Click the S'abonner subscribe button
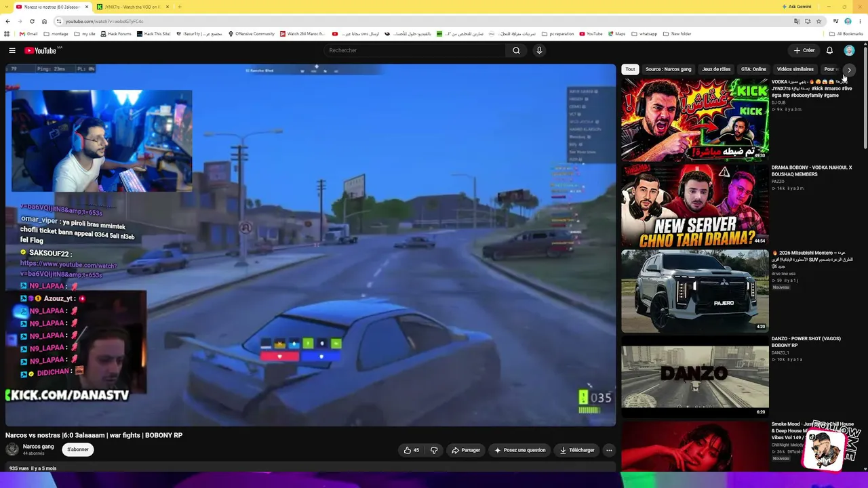The width and height of the screenshot is (868, 488). 78,449
